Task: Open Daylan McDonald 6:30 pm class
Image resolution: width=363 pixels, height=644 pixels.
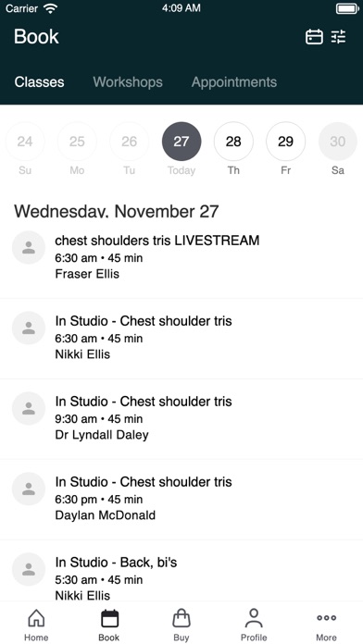Action: [181, 500]
